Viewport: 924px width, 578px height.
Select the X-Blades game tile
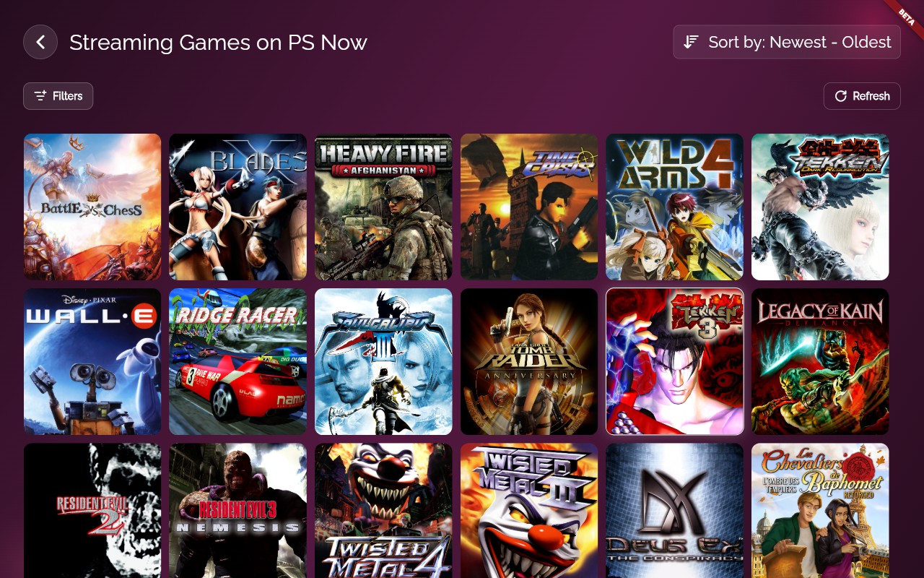(x=238, y=207)
